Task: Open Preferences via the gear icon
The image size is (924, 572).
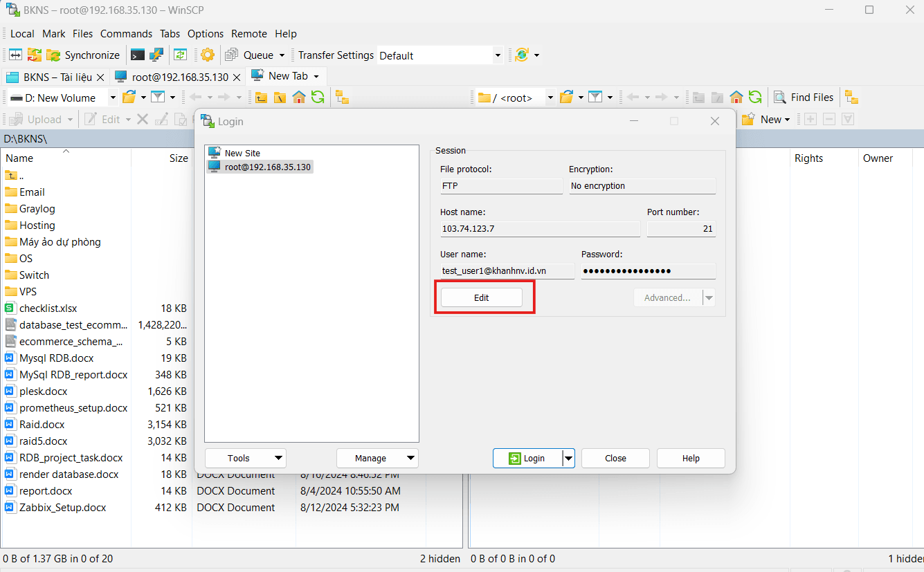Action: click(x=207, y=55)
